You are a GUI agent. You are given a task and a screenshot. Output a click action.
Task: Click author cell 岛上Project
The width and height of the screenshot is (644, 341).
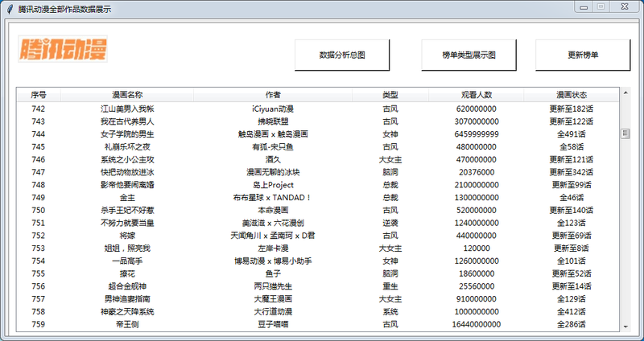click(273, 185)
